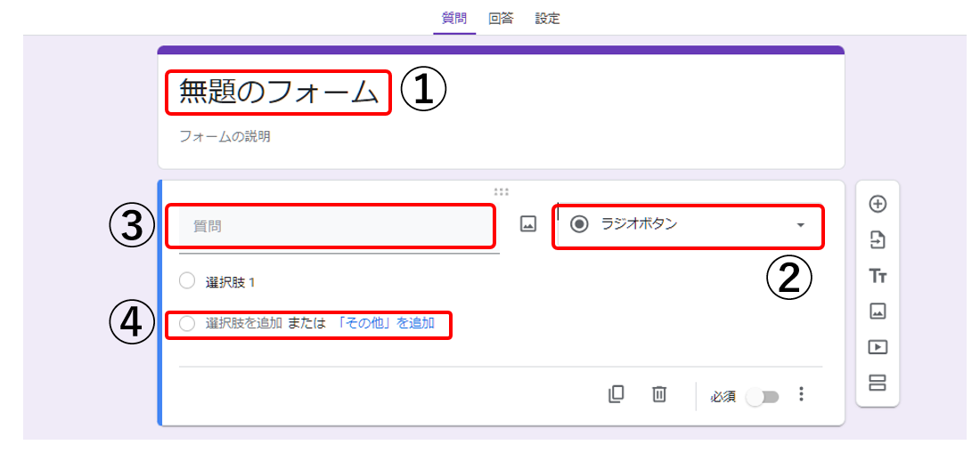Switch to the 設定 tab
Viewport: 980px width, 453px height.
click(548, 18)
